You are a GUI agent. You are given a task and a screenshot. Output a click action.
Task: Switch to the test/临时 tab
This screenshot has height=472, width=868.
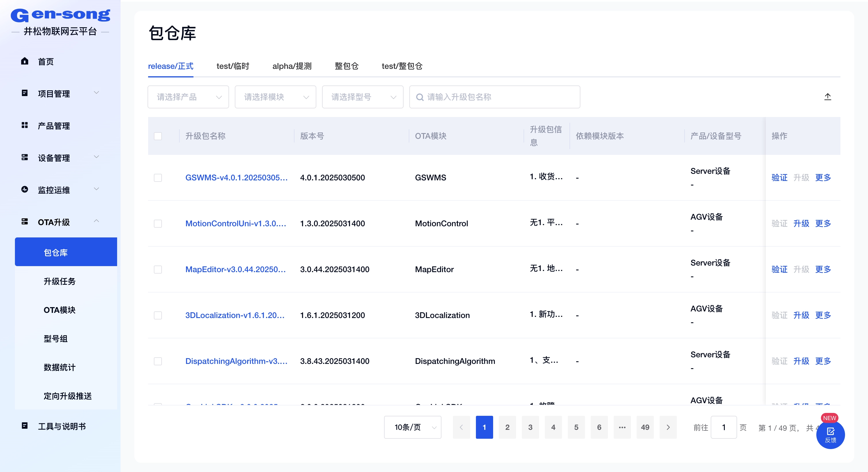232,66
